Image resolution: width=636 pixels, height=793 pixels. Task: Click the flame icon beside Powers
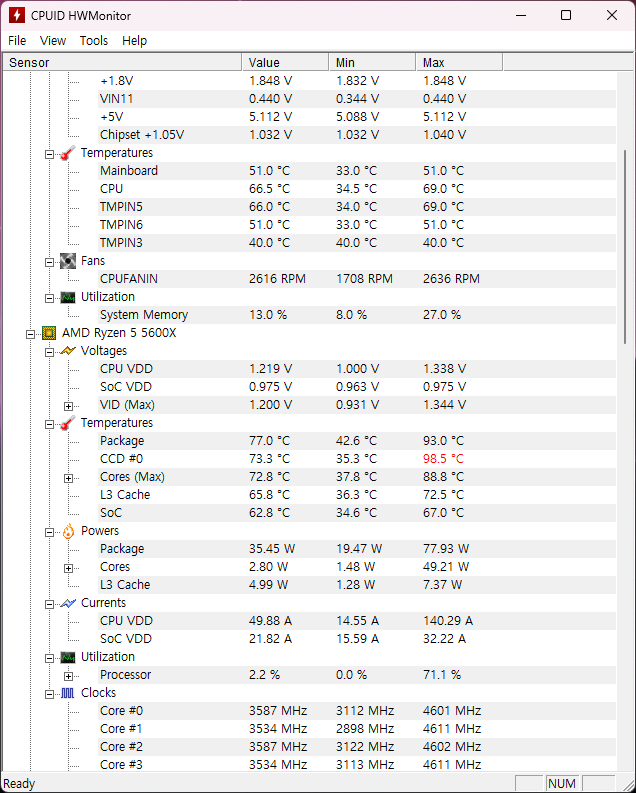point(68,531)
